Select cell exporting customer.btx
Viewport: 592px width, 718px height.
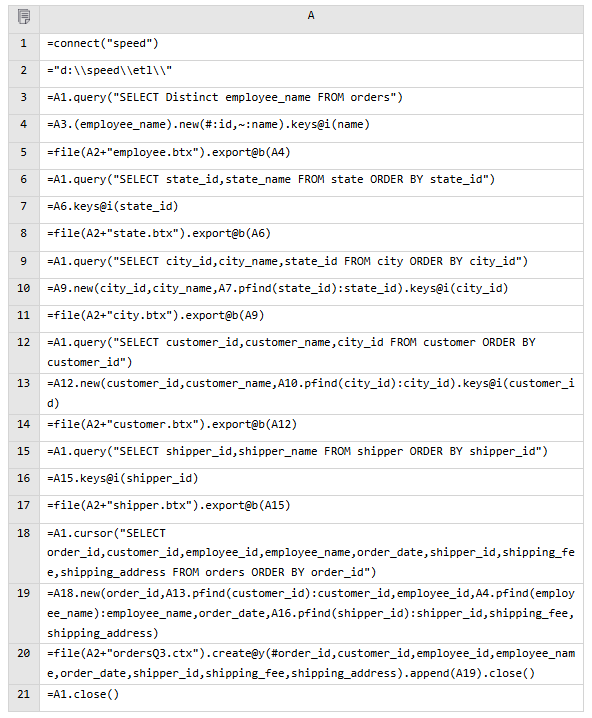311,428
